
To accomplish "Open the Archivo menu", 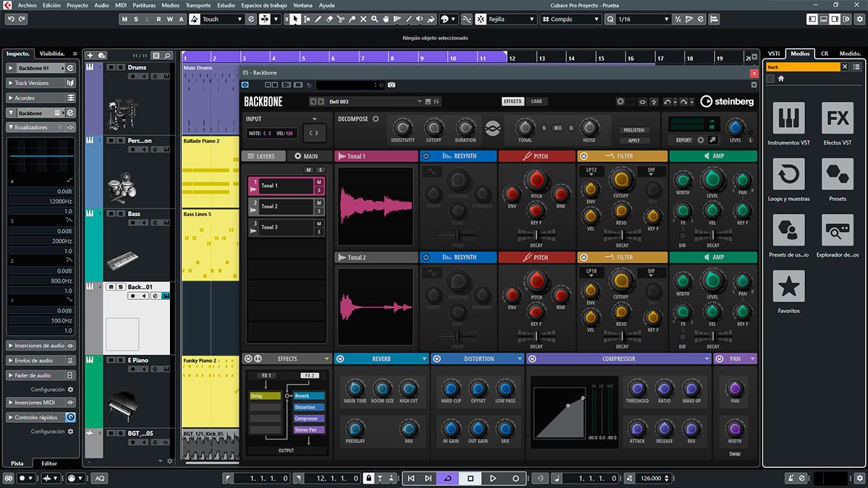I will [x=27, y=5].
